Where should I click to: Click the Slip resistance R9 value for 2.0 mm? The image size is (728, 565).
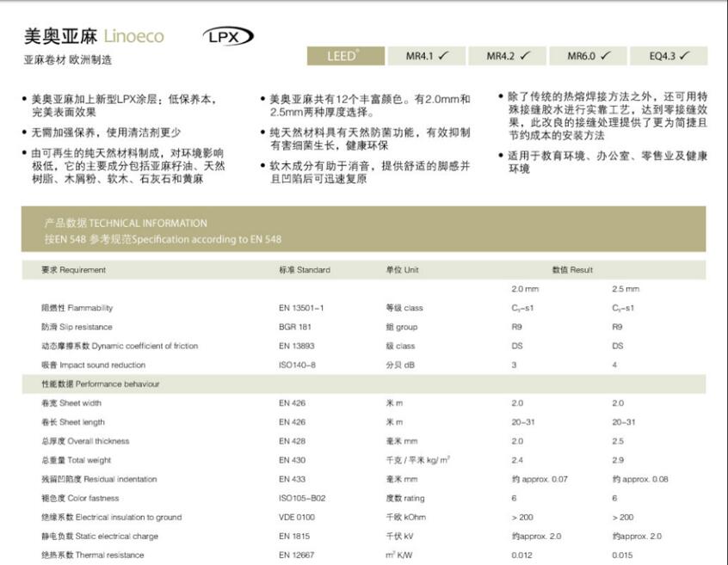pyautogui.click(x=517, y=327)
